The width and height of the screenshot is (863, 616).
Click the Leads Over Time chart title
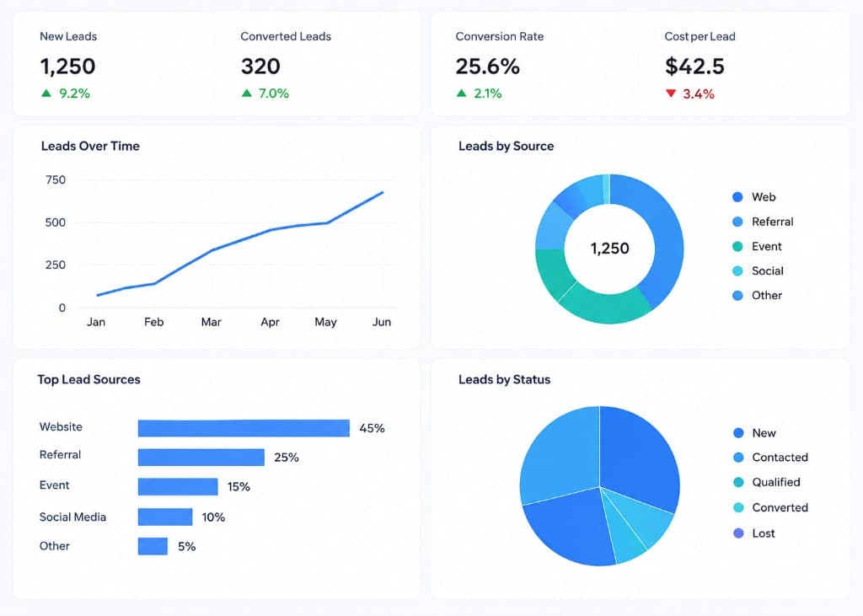(90, 146)
